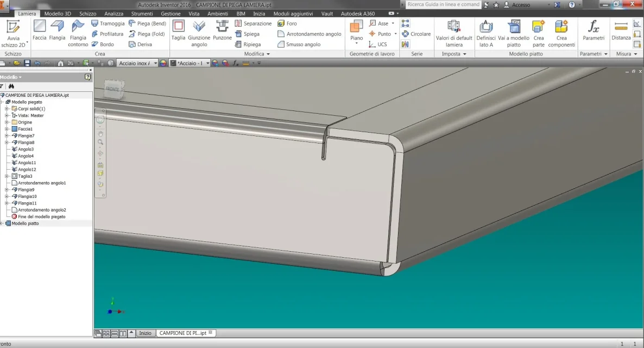The image size is (644, 348).
Task: Expand the Corpi solidi(1) tree node
Action: (x=7, y=109)
